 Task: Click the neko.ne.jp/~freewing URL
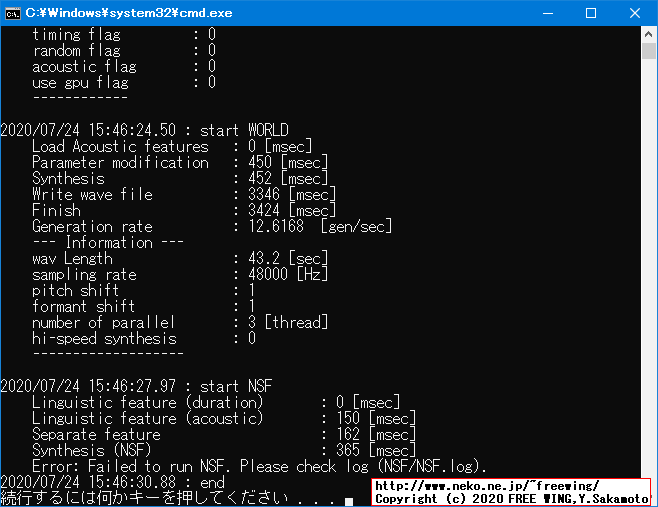[486, 485]
